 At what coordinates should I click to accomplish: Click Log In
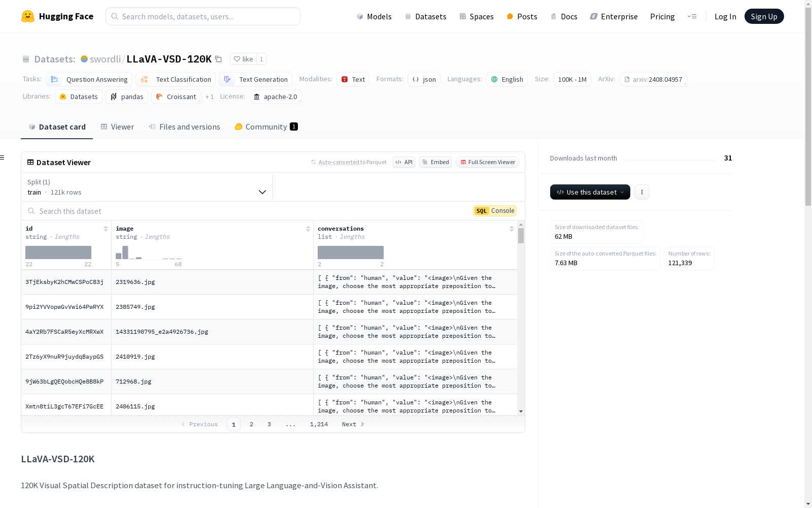[725, 16]
